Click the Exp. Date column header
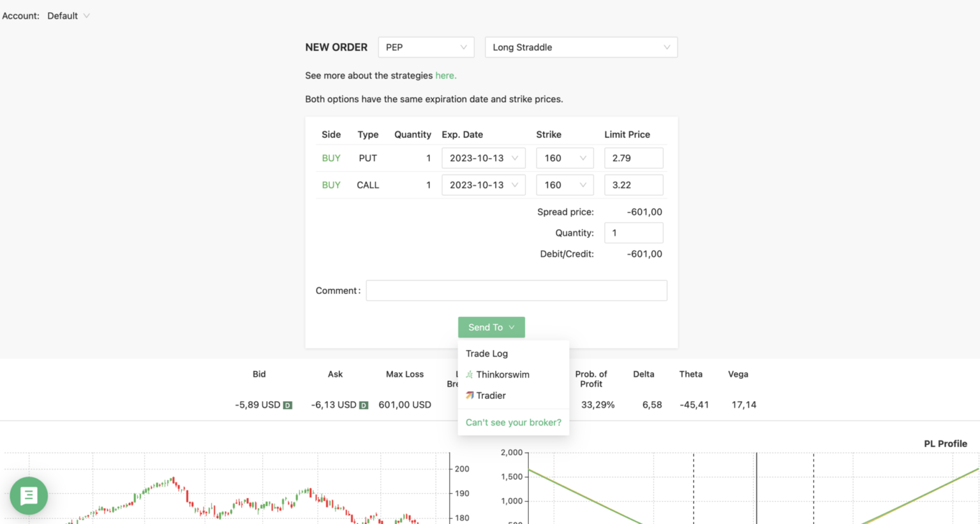The width and height of the screenshot is (980, 524). (x=463, y=135)
